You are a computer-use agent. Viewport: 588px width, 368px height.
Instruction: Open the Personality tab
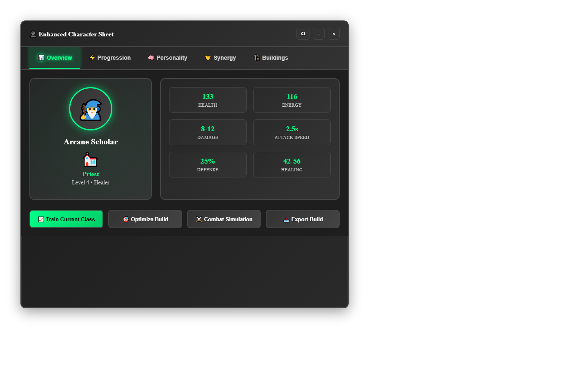(167, 58)
